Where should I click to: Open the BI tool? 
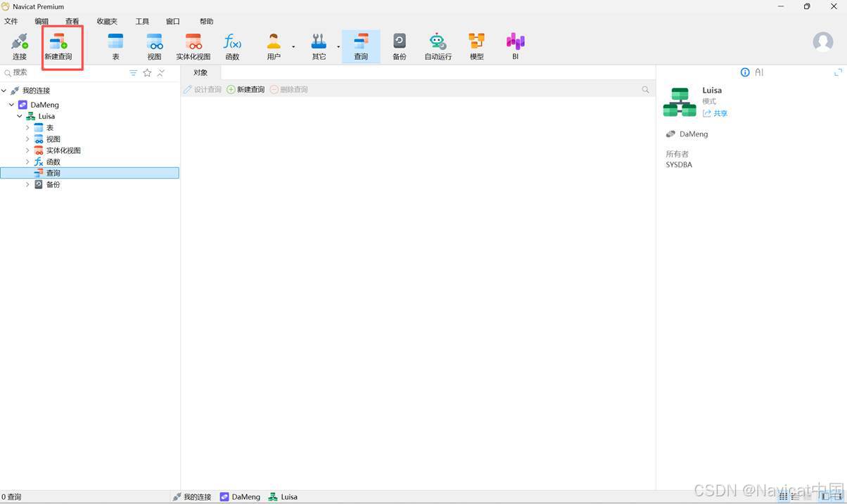(x=516, y=46)
